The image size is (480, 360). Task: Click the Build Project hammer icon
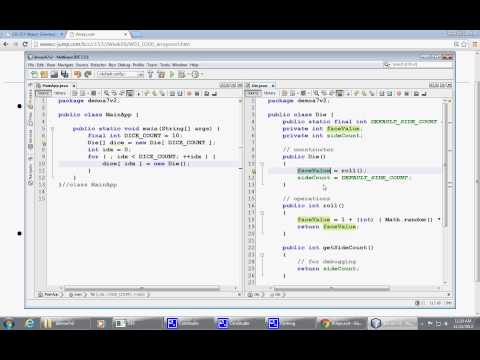[151, 74]
